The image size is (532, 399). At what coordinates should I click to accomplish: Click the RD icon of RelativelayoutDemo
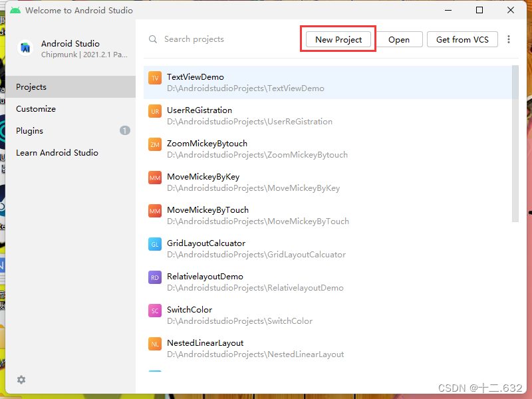pyautogui.click(x=155, y=277)
